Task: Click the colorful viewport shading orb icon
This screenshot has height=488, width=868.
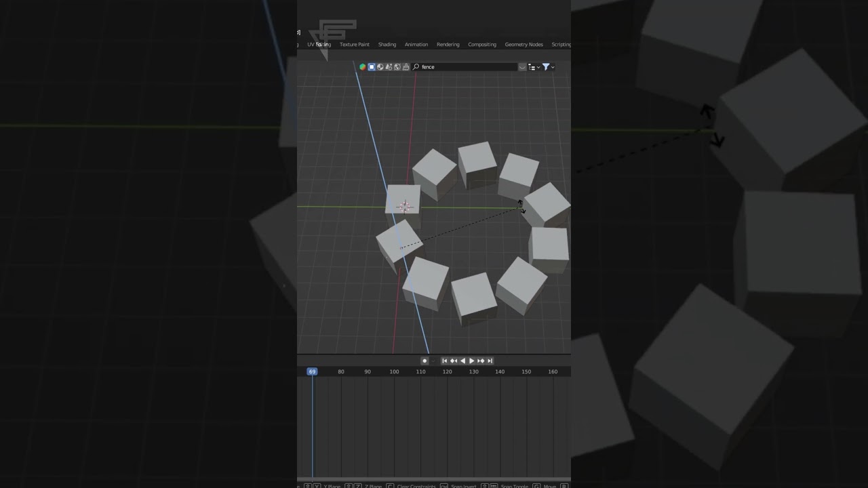Action: pyautogui.click(x=363, y=67)
